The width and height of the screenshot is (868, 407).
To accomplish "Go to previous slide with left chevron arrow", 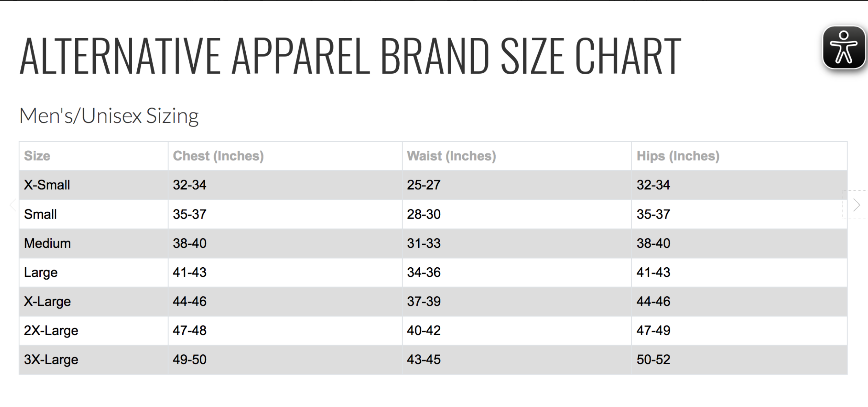I will tap(13, 205).
